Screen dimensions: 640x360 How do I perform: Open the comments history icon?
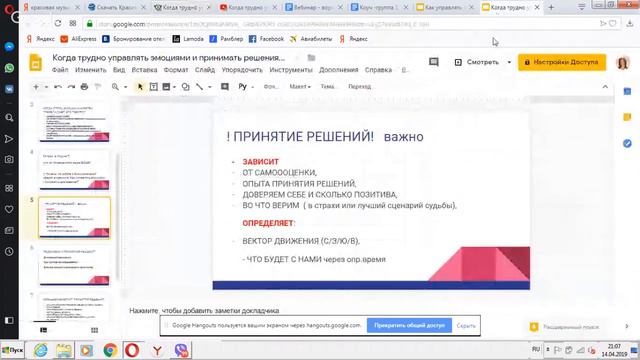[433, 62]
